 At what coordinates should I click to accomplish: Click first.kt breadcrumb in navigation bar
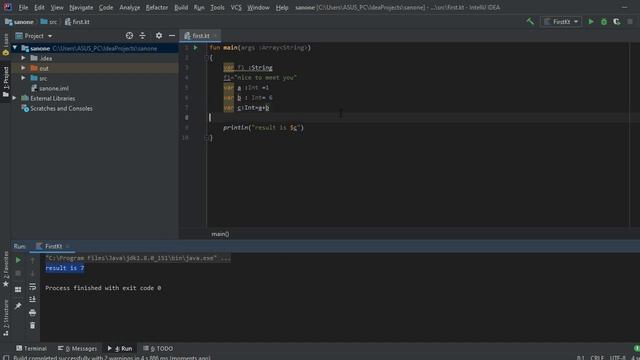77,22
